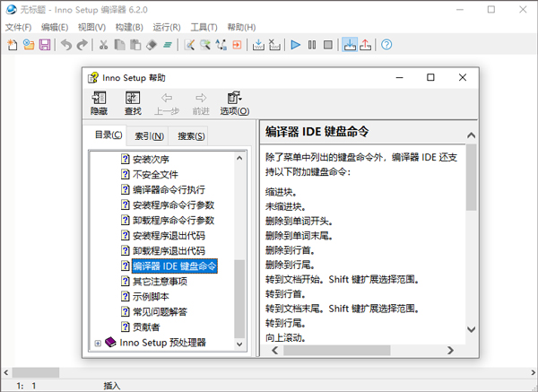Open the 常见问题解答 topic
Image resolution: width=538 pixels, height=392 pixels.
pyautogui.click(x=160, y=311)
